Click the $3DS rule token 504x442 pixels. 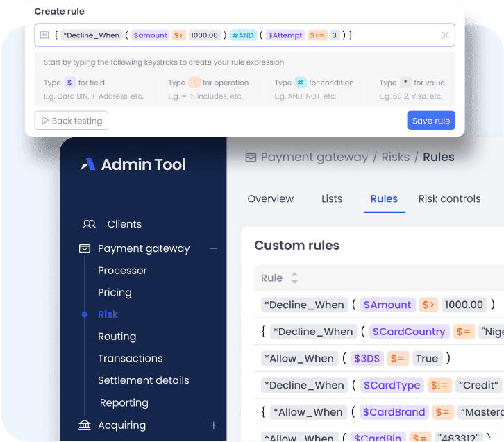click(x=367, y=358)
